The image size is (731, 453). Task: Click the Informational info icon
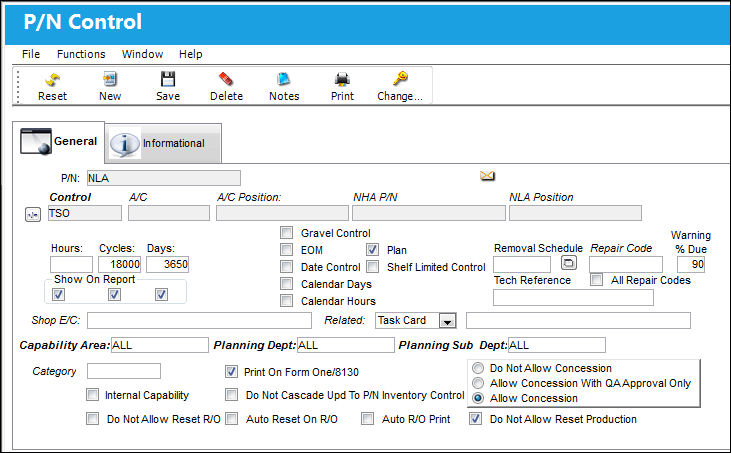pyautogui.click(x=124, y=144)
